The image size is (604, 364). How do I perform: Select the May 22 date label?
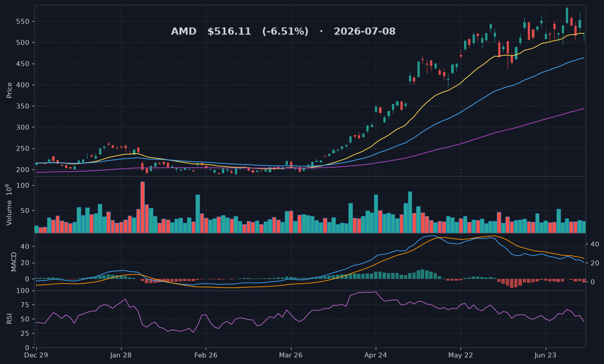pyautogui.click(x=461, y=355)
